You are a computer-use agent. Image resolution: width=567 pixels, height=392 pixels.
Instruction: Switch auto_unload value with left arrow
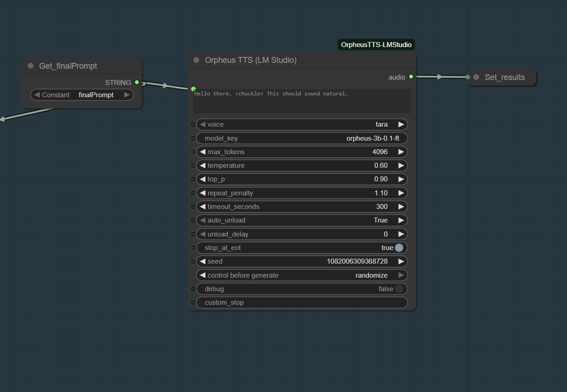[202, 220]
